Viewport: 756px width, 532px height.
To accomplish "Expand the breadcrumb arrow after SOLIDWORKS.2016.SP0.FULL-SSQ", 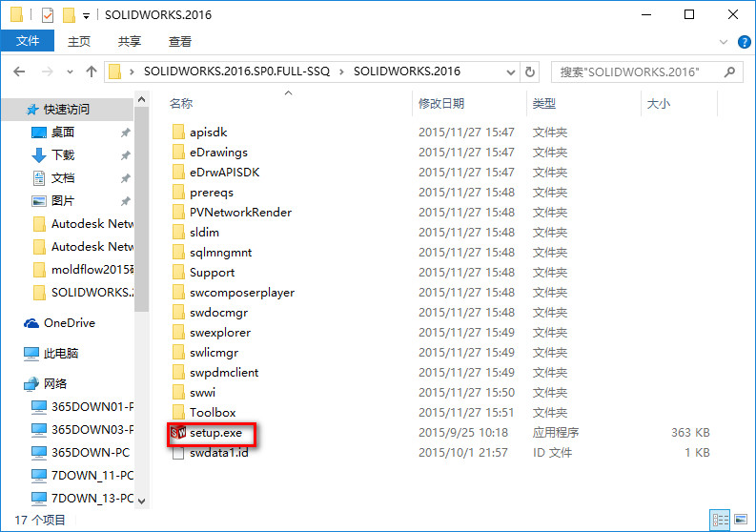I will coord(341,72).
